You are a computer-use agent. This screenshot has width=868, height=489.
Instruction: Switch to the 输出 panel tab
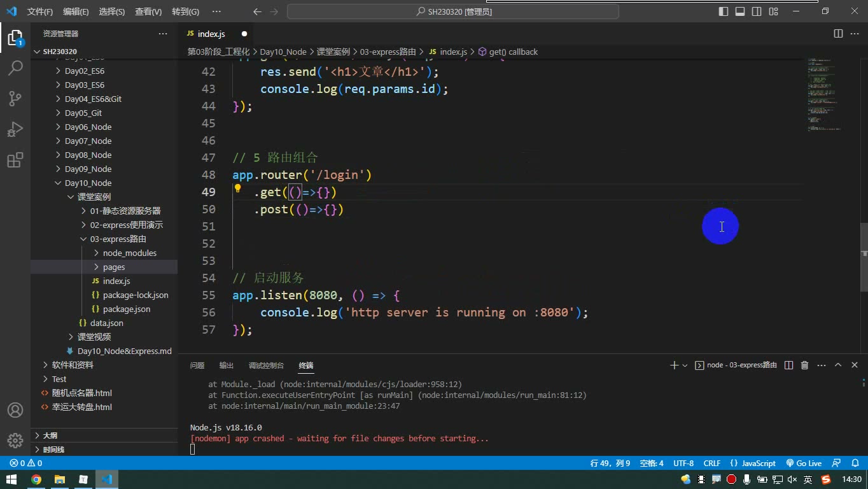tap(227, 365)
